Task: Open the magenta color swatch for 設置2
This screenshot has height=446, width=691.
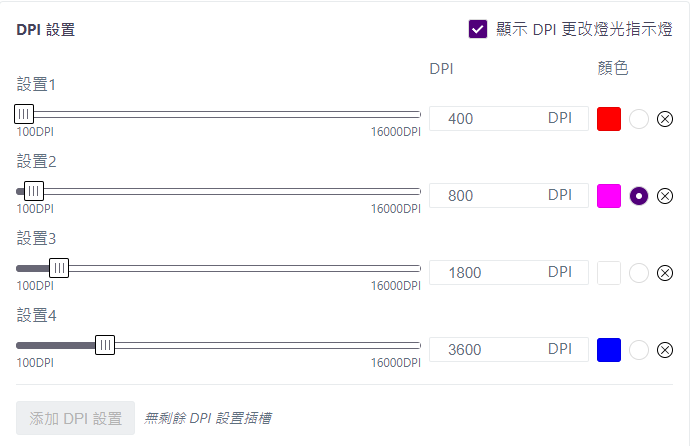Action: (x=609, y=196)
